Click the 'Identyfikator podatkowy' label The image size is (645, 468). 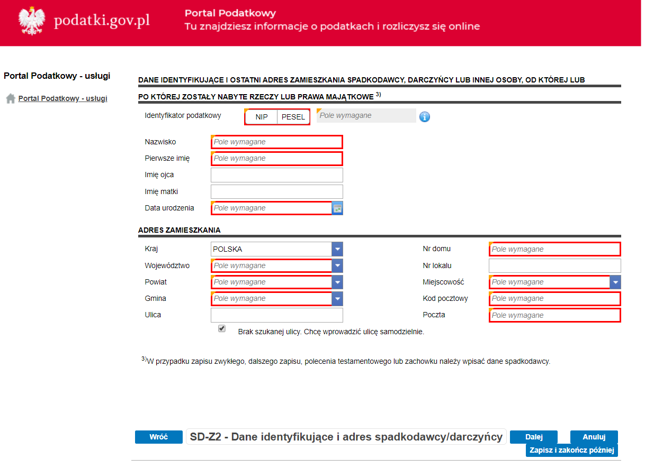click(183, 116)
